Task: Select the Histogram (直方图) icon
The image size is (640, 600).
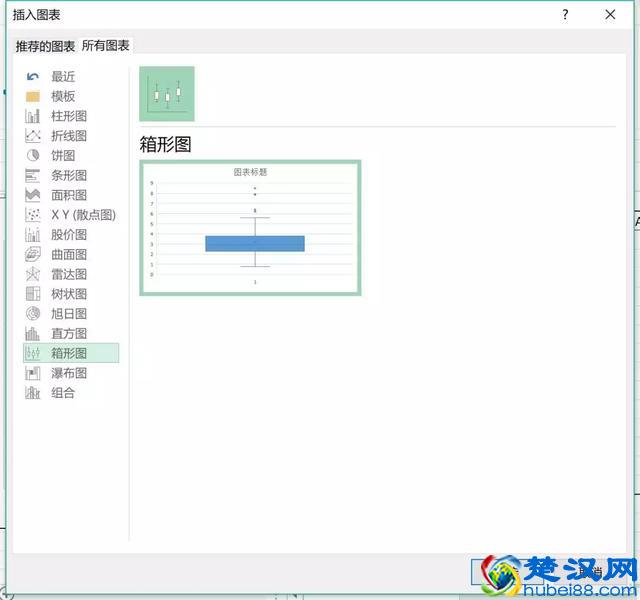Action: pyautogui.click(x=33, y=333)
